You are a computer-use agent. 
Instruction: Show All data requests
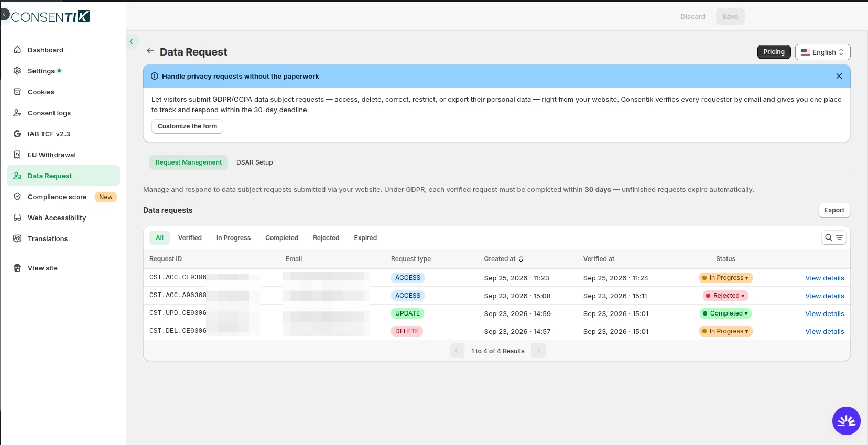click(x=160, y=238)
